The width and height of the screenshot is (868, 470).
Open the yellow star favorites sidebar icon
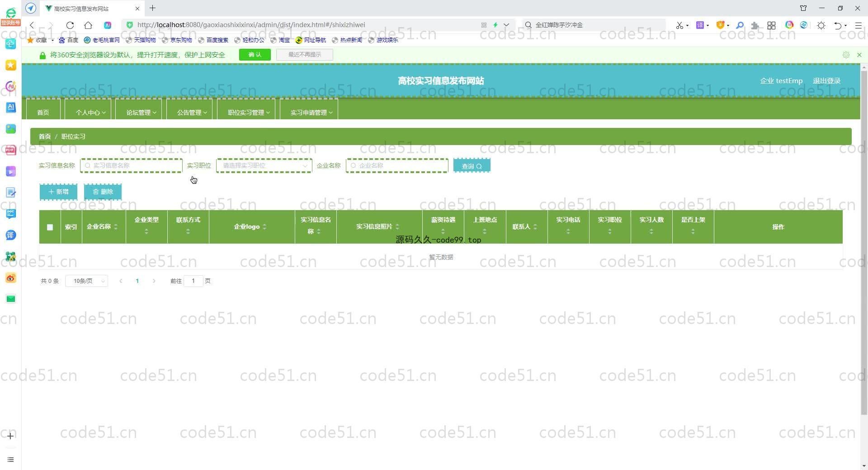tap(11, 65)
